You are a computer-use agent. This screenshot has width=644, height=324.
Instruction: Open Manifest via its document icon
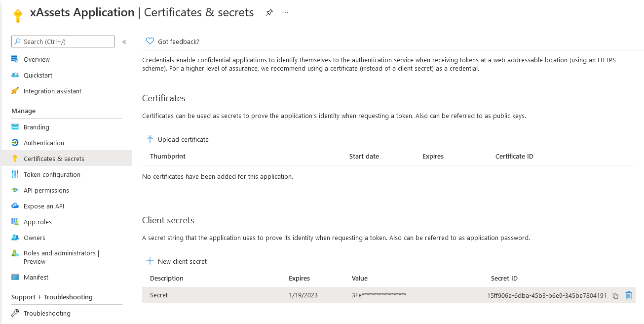point(15,277)
